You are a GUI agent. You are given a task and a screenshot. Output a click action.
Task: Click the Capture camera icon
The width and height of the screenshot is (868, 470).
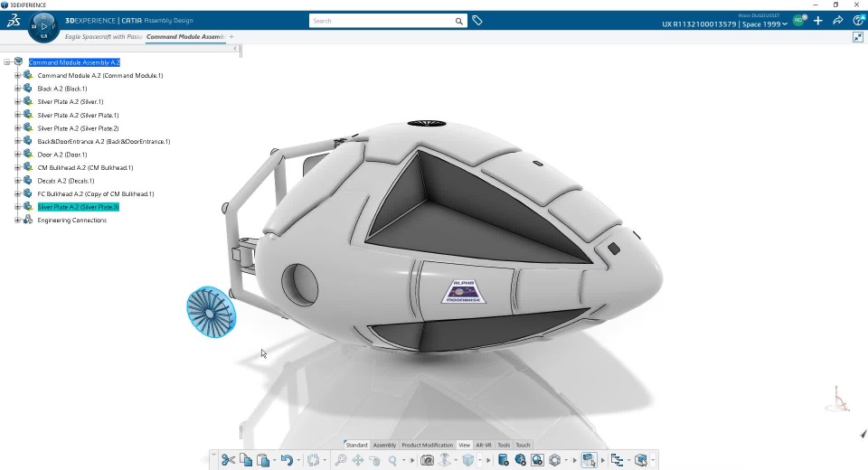(x=427, y=460)
